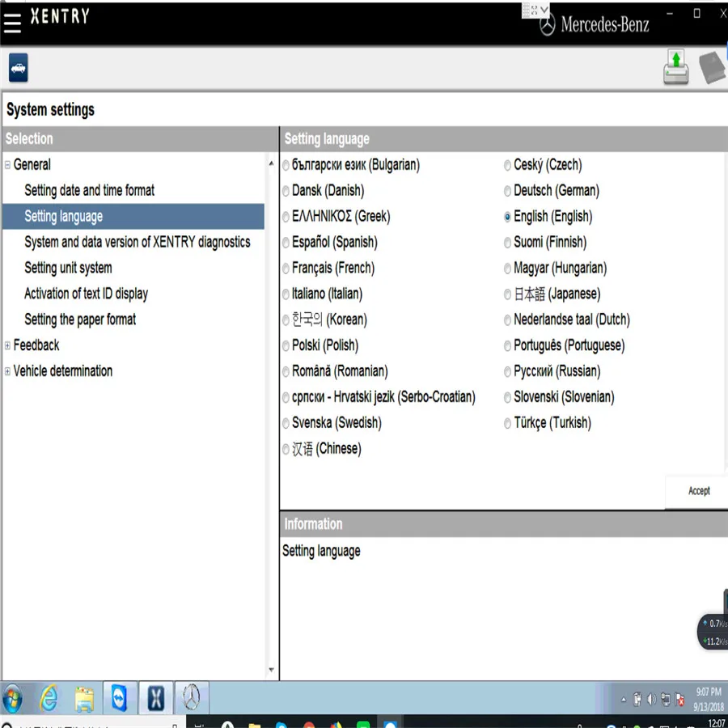Choose the Serbo-Croatian radio button
This screenshot has width=728, height=728.
tap(286, 397)
